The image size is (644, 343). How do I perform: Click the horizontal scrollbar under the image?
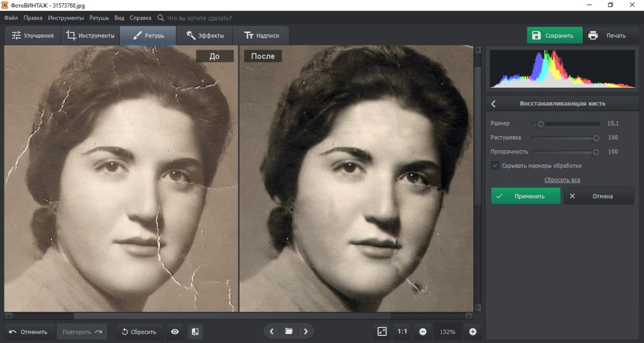click(232, 316)
